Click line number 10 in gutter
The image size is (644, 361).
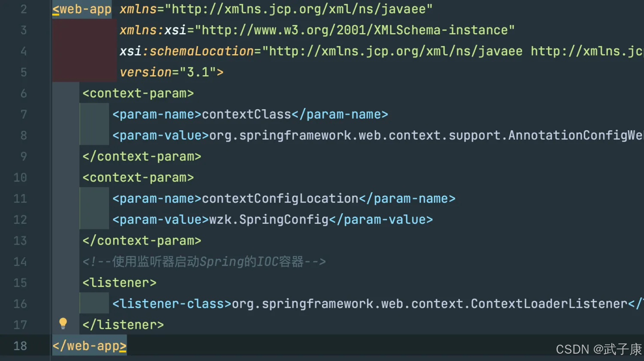click(20, 177)
